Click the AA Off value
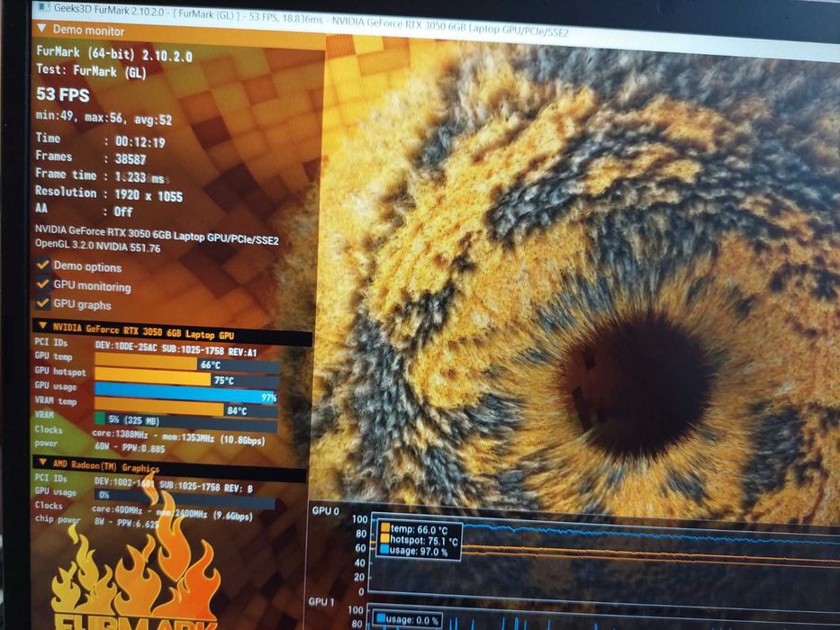This screenshot has height=630, width=840. tap(123, 211)
